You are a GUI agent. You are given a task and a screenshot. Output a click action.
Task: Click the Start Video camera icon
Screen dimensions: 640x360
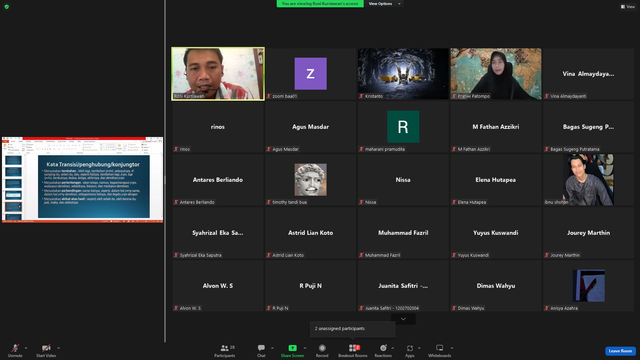[x=46, y=348]
